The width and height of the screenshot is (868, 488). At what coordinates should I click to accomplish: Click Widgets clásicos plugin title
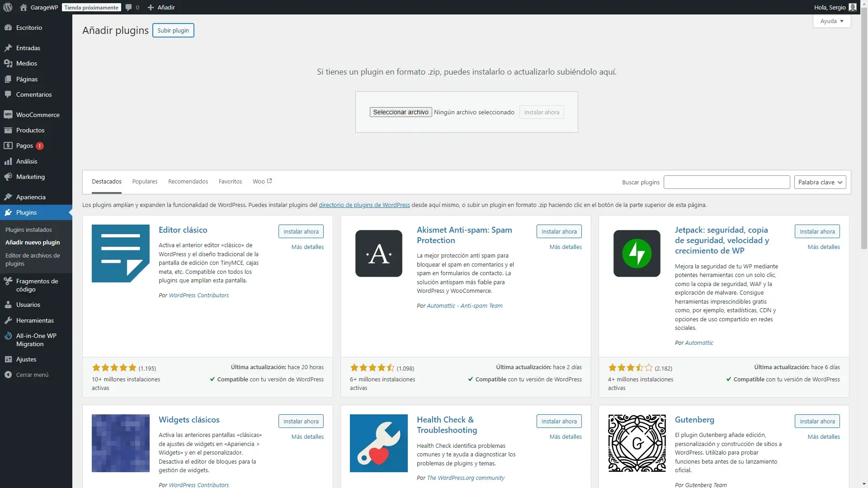click(189, 419)
